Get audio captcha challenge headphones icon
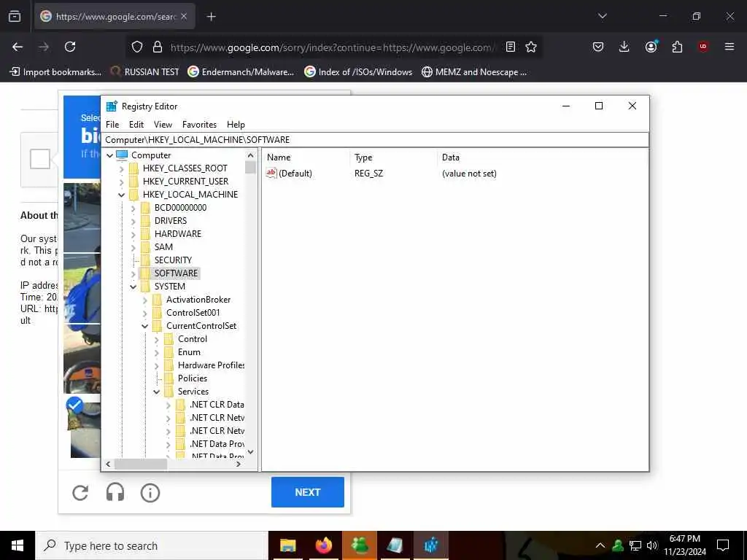The width and height of the screenshot is (747, 560). [x=115, y=492]
